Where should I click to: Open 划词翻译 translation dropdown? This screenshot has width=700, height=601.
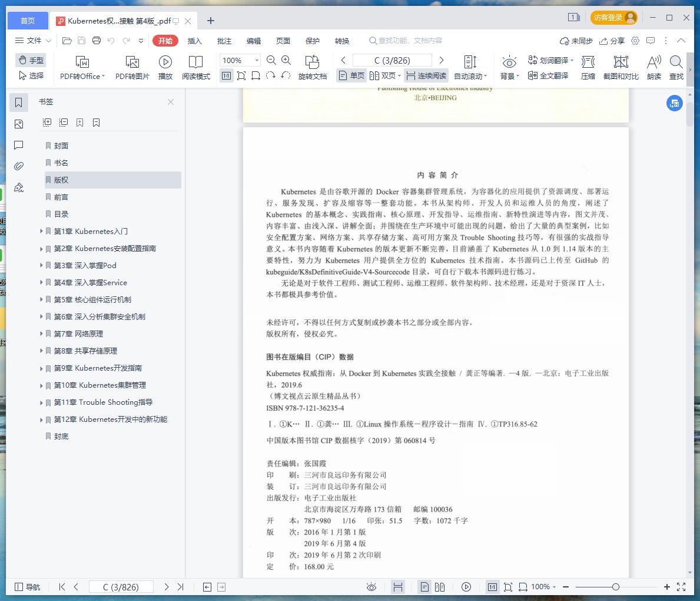click(550, 60)
